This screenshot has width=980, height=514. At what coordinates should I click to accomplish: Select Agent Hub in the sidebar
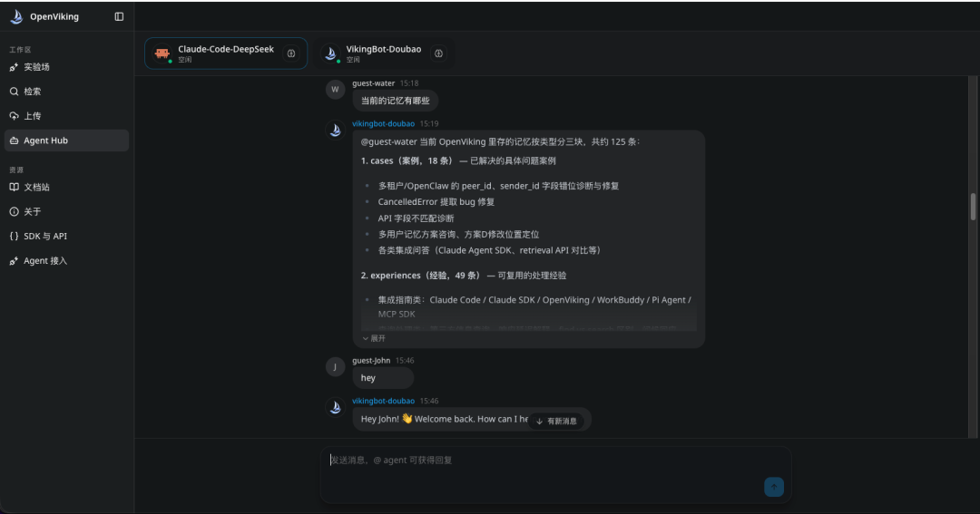[x=66, y=141]
